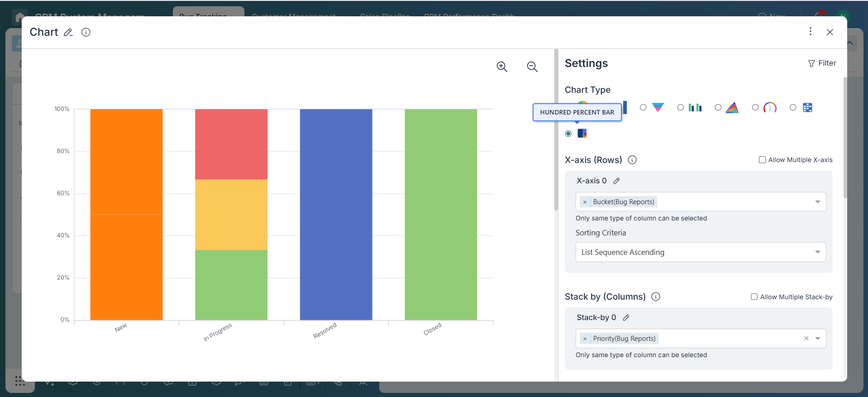
Task: Choose the area chart type icon
Action: click(x=732, y=107)
